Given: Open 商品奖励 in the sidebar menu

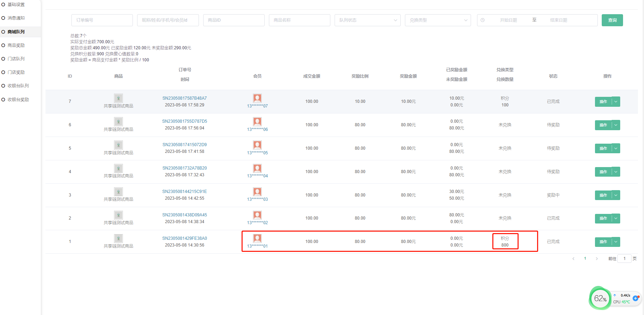Looking at the screenshot, I should click(x=16, y=45).
